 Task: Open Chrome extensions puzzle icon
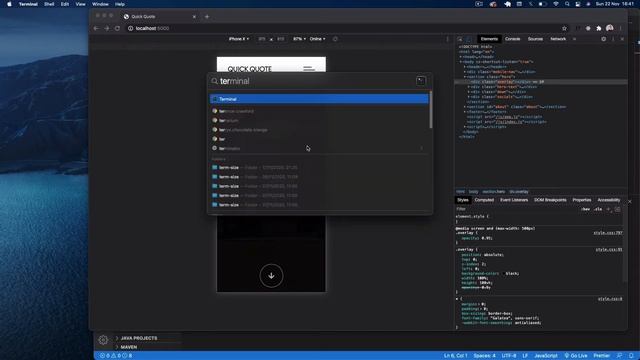599,28
